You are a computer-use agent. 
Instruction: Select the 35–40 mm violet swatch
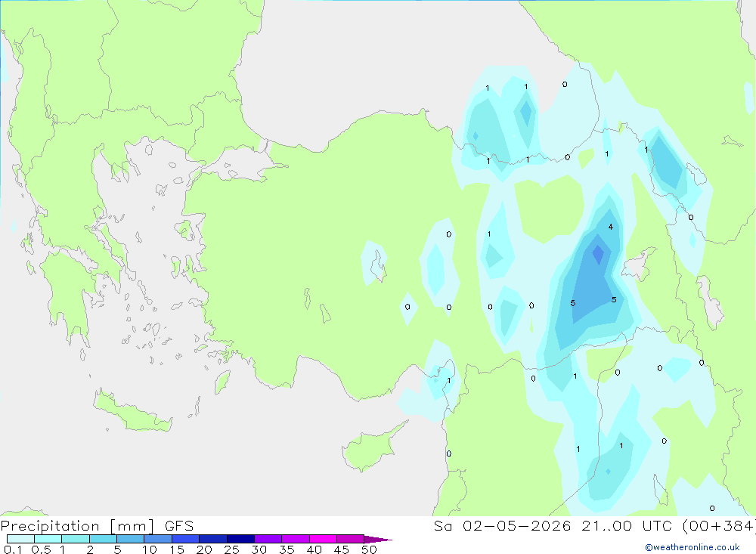click(296, 539)
